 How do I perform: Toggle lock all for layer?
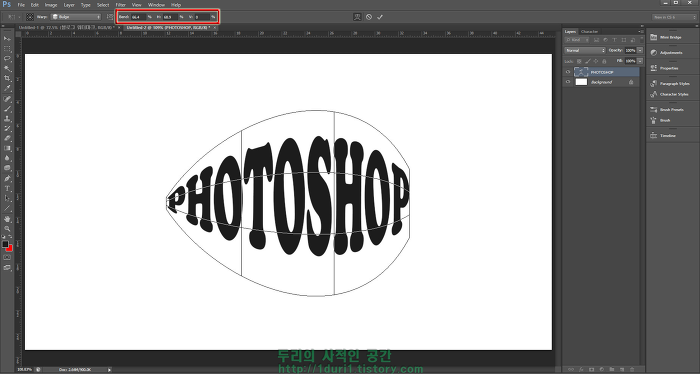(604, 61)
